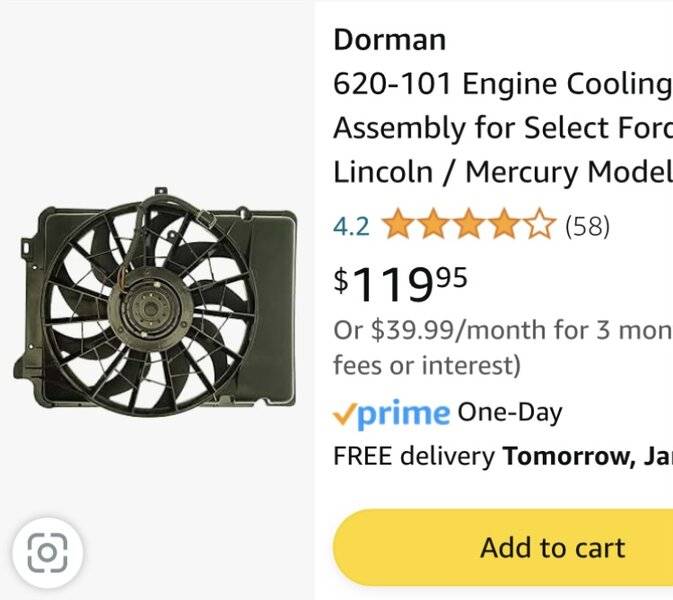Click the middle third rating star
Screen dimensions: 673x600
pos(468,225)
